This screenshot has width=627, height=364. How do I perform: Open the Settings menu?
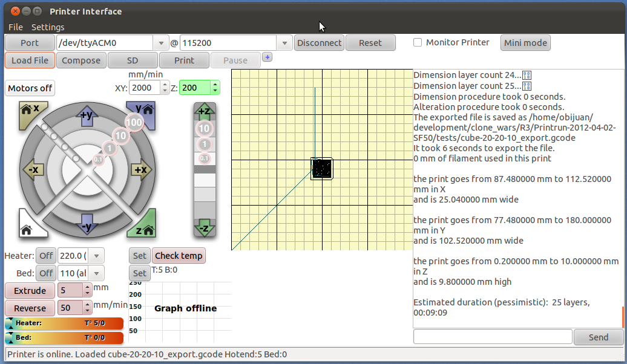coord(48,27)
